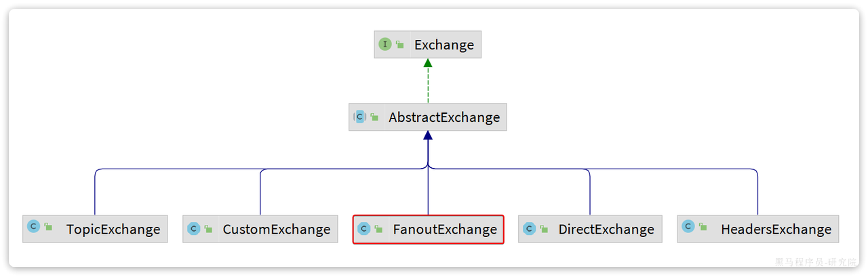Select the DirectExchange class label
Viewport: 868px width, 277px height.
click(606, 229)
